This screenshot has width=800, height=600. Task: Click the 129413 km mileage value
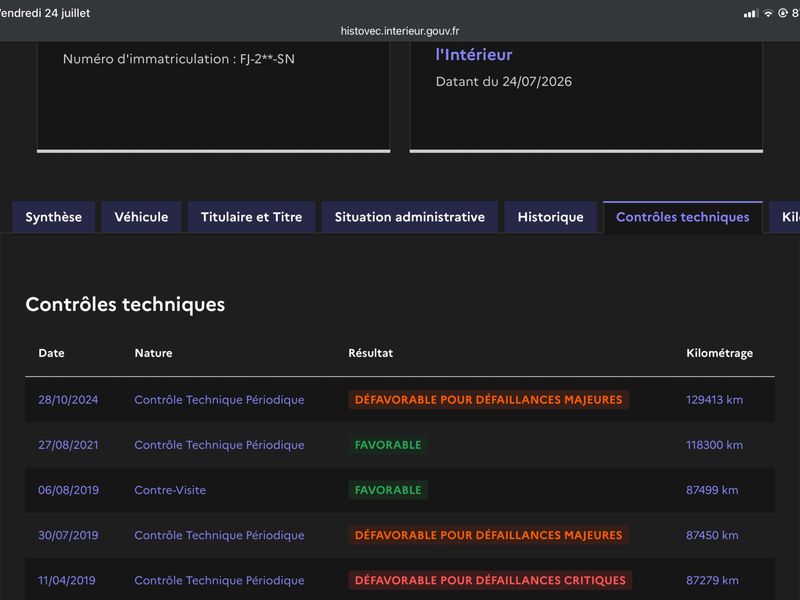714,399
